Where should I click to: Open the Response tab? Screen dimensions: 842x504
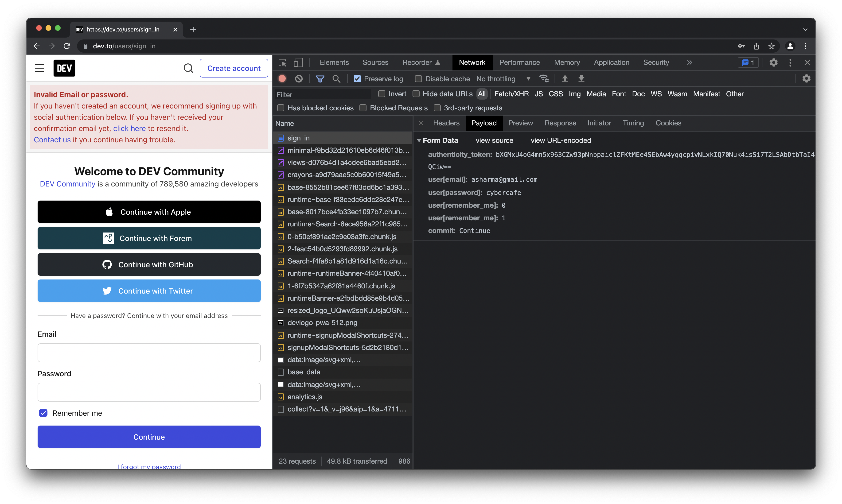(560, 123)
